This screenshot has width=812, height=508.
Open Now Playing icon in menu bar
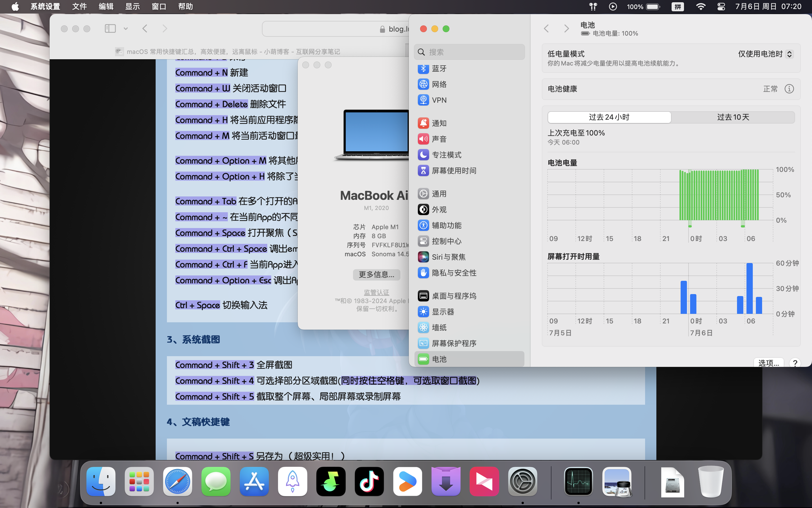tap(613, 6)
